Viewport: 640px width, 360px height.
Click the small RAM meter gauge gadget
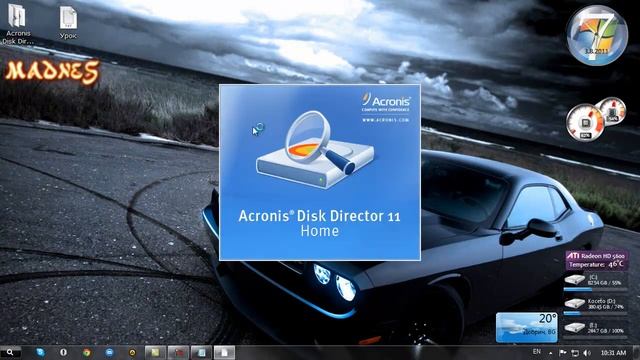pyautogui.click(x=612, y=111)
